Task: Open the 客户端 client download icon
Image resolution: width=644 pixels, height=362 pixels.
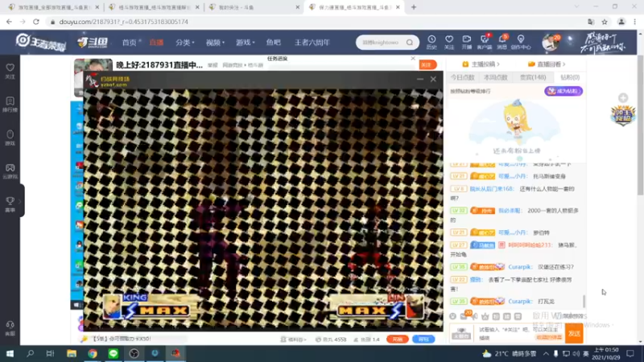Action: [x=485, y=42]
